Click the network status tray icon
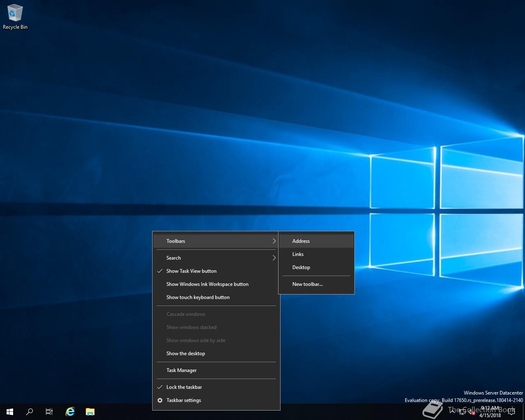The image size is (525, 420). [462, 412]
